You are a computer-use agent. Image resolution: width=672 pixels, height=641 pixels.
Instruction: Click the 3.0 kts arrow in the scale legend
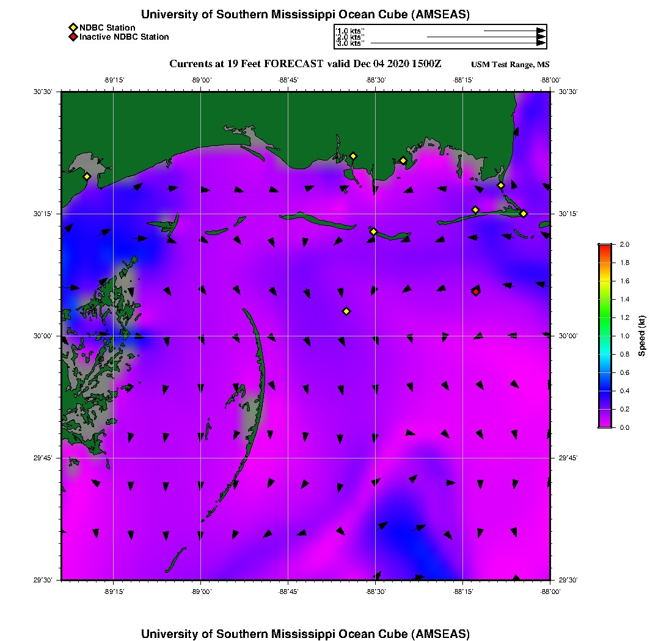[x=458, y=43]
